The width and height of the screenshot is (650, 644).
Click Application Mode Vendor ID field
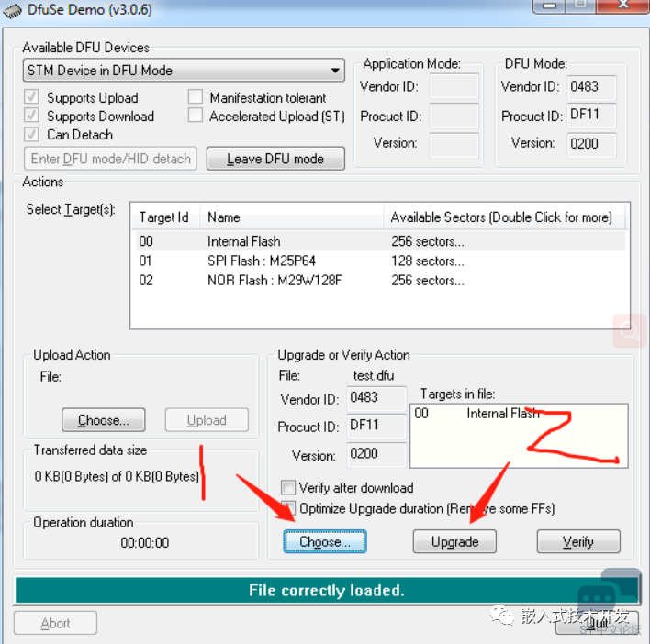click(454, 86)
